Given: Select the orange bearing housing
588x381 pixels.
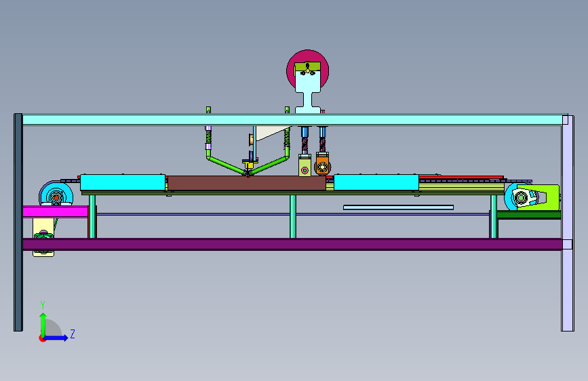Looking at the screenshot, I should click(x=322, y=163).
